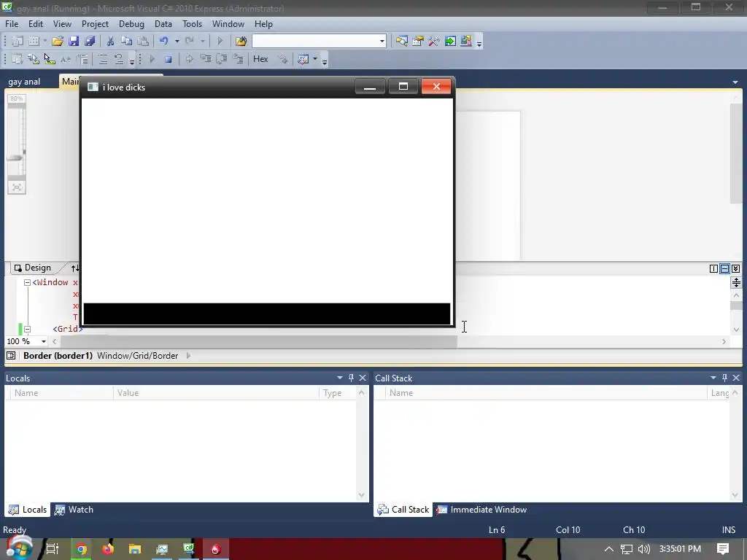Open the Breakpoints window icon
The height and width of the screenshot is (560, 747).
[303, 60]
